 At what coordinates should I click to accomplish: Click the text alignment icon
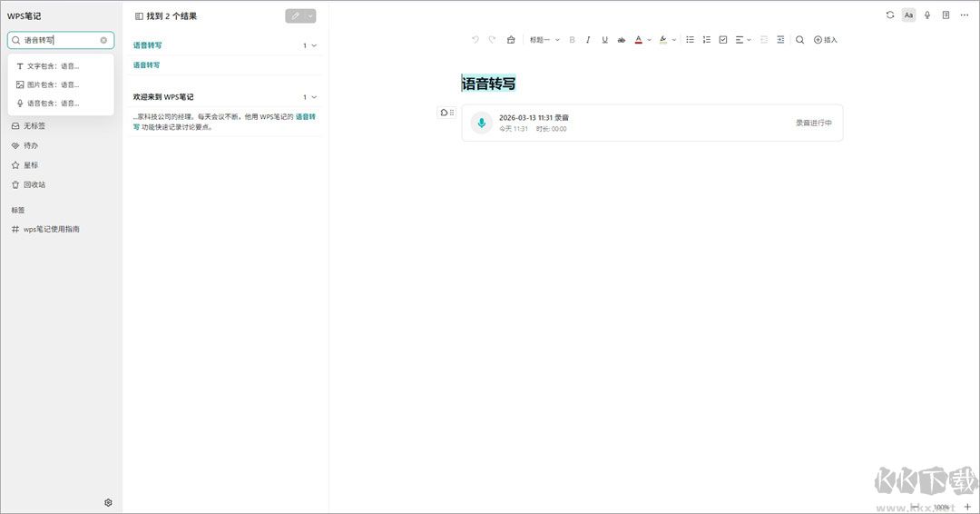740,39
